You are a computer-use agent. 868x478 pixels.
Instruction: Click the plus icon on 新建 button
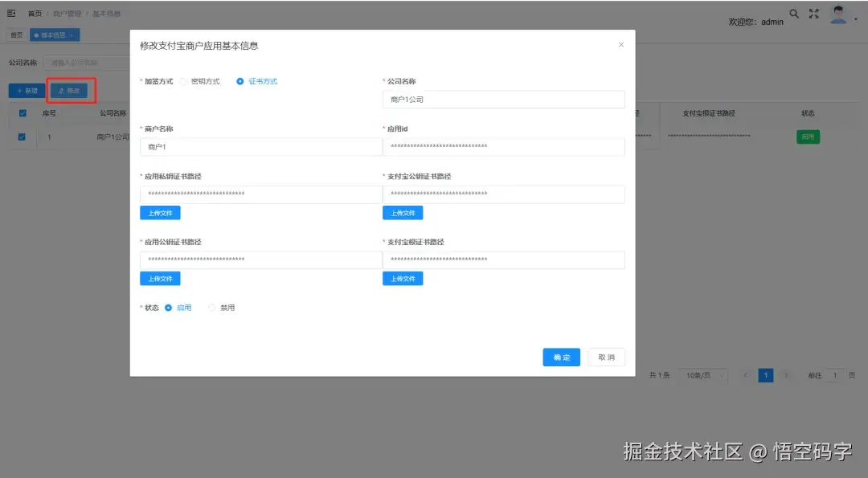click(x=18, y=91)
